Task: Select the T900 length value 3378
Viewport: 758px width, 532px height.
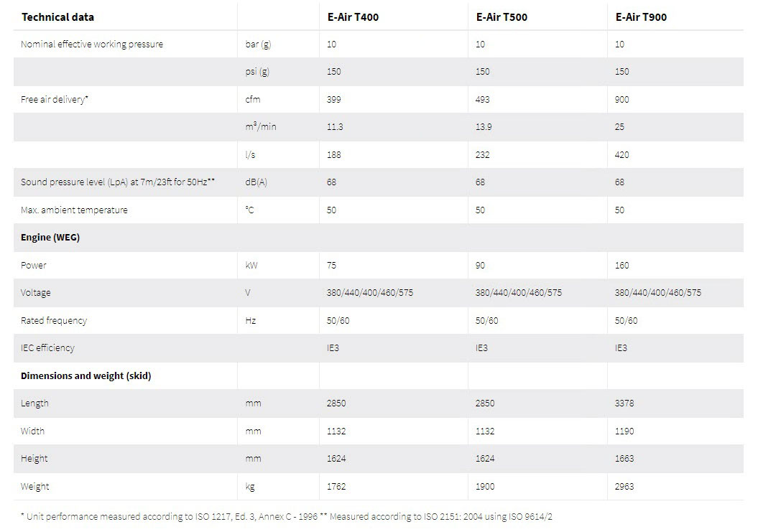Action: [624, 403]
